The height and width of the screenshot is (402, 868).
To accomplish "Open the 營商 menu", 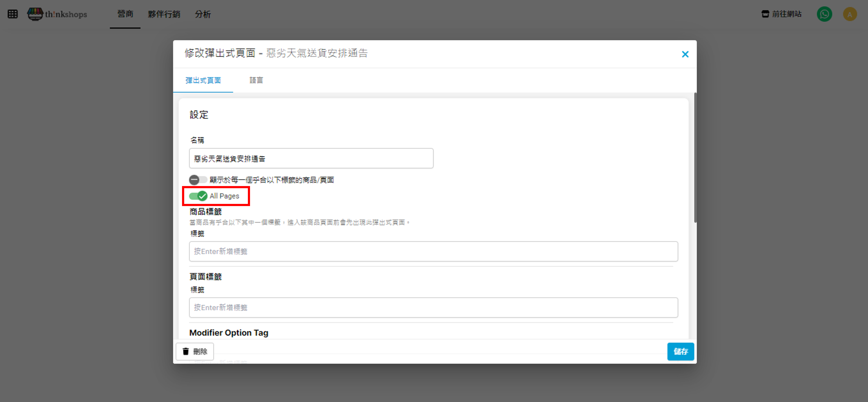I will (125, 14).
